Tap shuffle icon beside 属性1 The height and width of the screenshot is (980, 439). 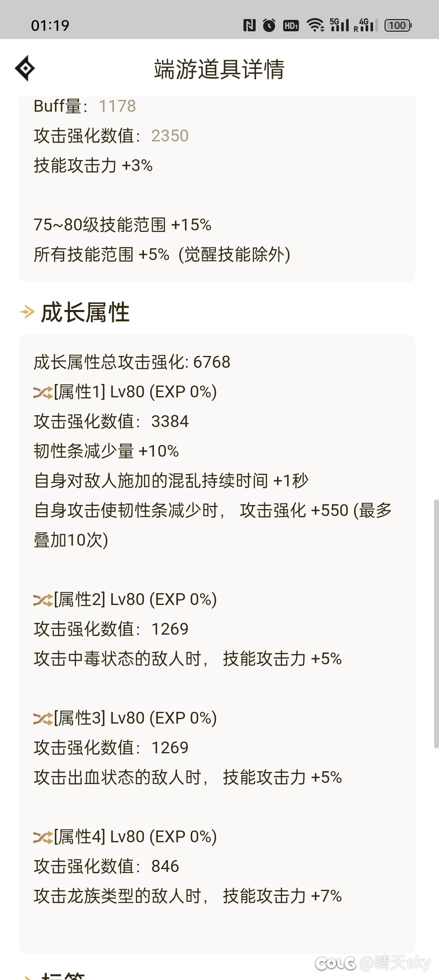(43, 392)
